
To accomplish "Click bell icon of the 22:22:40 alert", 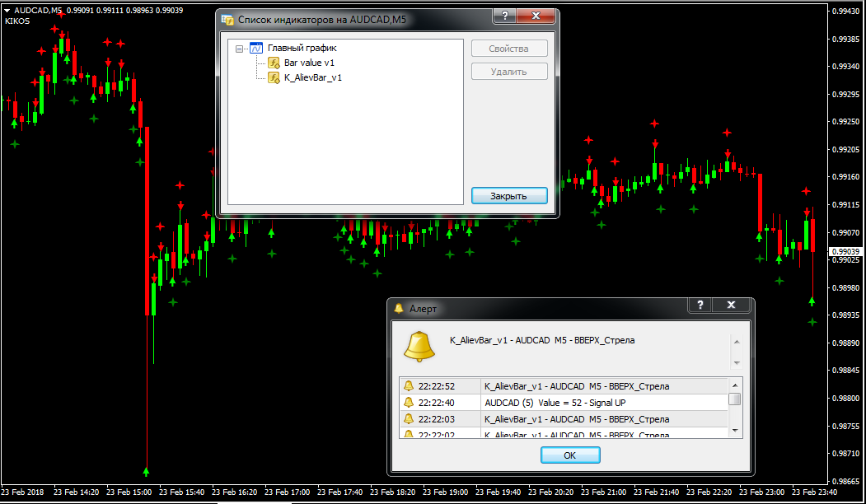I will (408, 403).
